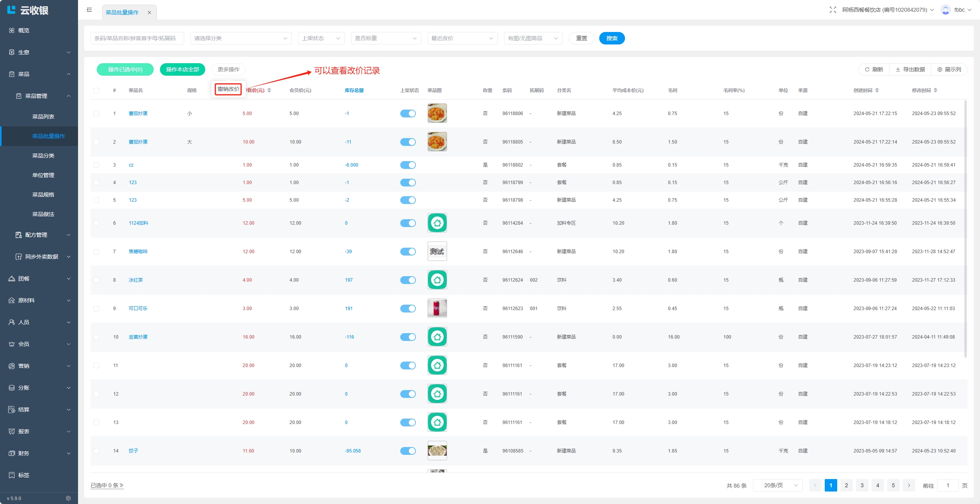Screen dimensions: 980x504
Task: Open 菜品分类 in the sidebar
Action: click(43, 155)
